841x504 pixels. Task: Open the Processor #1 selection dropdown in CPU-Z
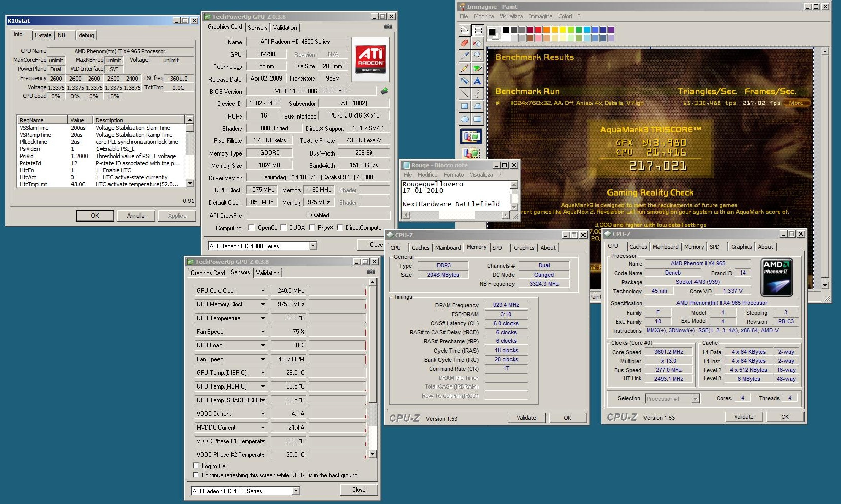click(x=696, y=399)
